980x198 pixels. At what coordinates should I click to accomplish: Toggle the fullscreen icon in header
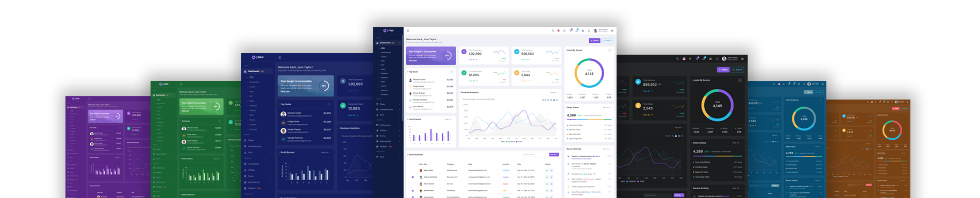589,31
